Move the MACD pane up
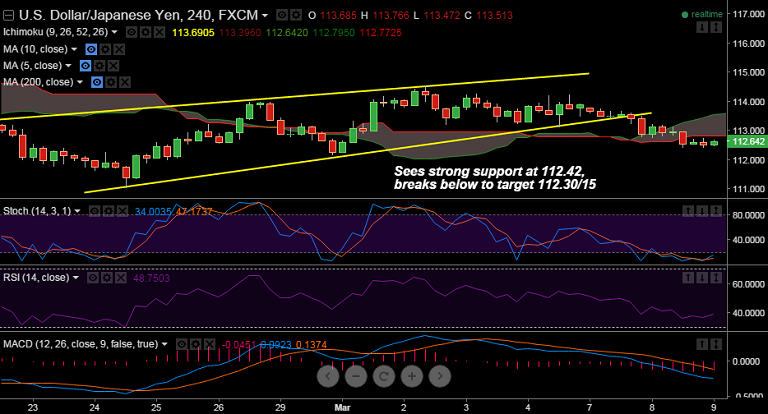768x414 pixels. (x=702, y=344)
